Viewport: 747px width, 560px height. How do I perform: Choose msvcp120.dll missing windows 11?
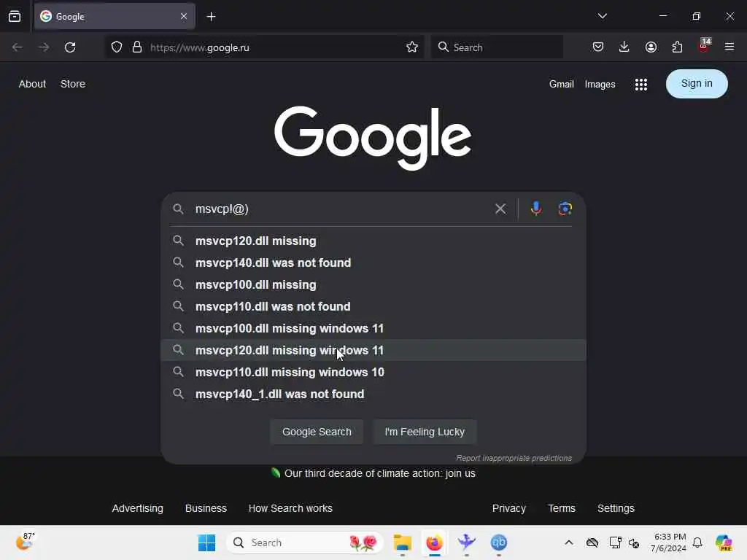click(373, 351)
